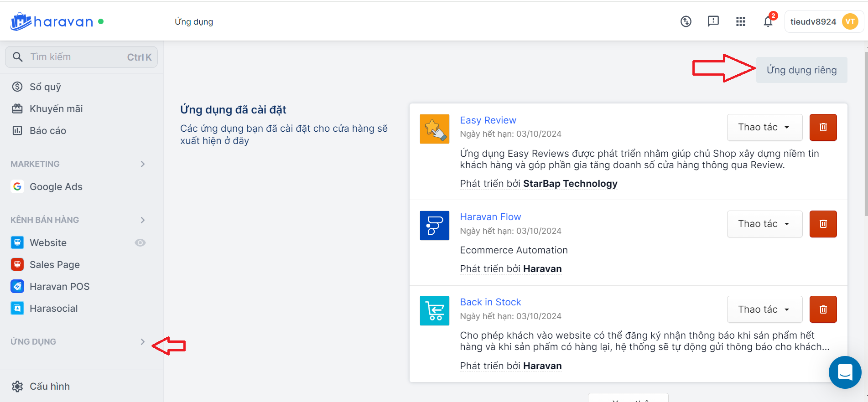Expand the ỨNG DỤNG section chevron
The width and height of the screenshot is (868, 402).
[143, 341]
